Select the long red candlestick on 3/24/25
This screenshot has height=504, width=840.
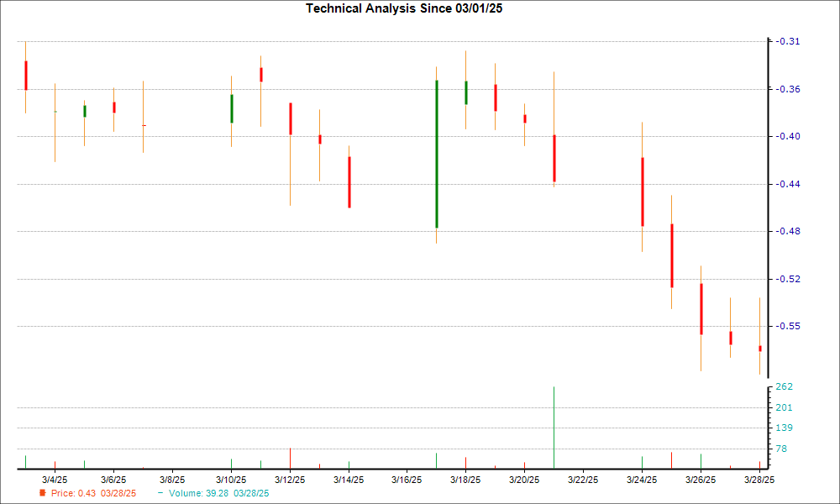[643, 189]
